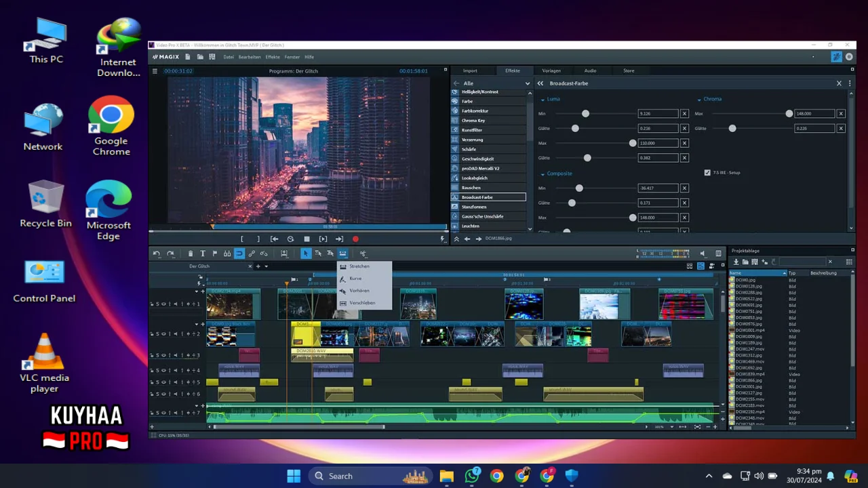Click the Composite Max slider handle
The height and width of the screenshot is (488, 868).
coord(633,218)
